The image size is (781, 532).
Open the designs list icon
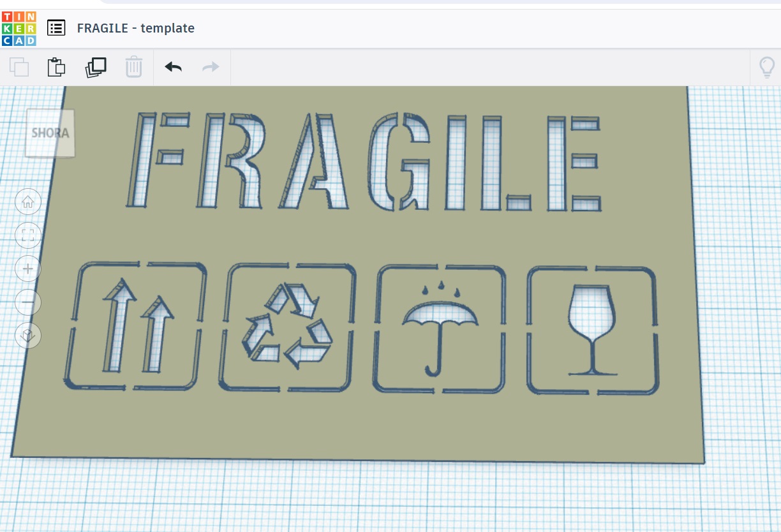pyautogui.click(x=57, y=28)
